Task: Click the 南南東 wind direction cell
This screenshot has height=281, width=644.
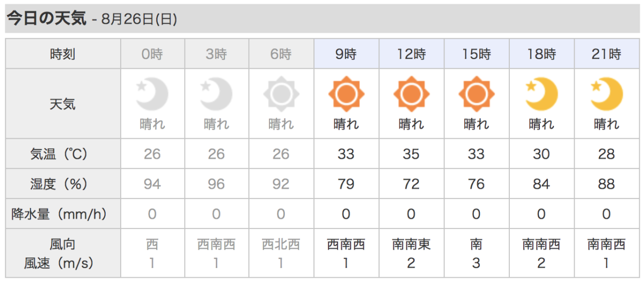Action: 411,245
